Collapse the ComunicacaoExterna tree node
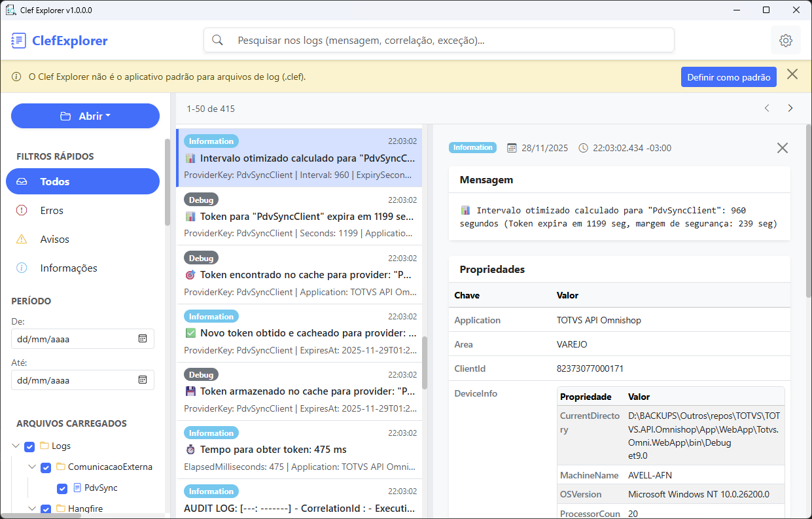This screenshot has width=812, height=519. [x=31, y=467]
